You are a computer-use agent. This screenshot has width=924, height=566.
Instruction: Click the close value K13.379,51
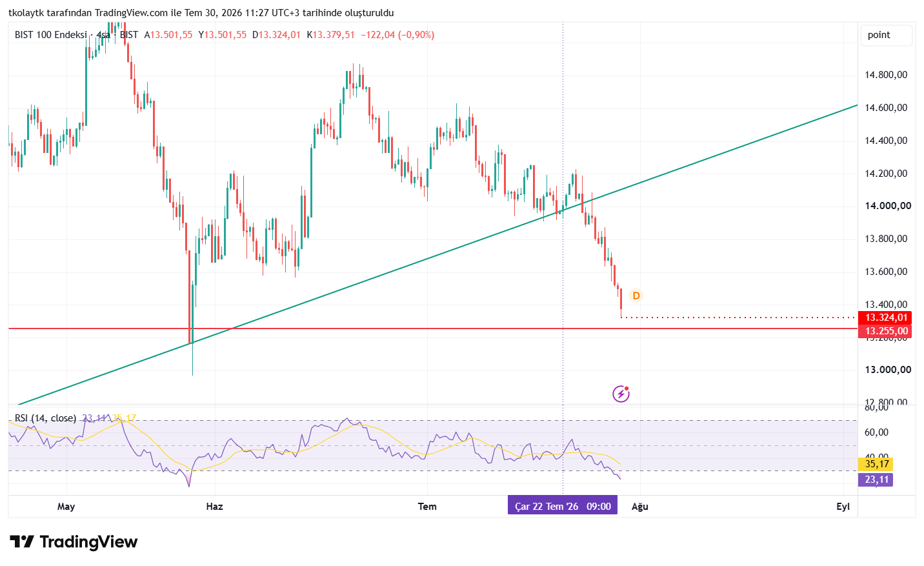330,35
